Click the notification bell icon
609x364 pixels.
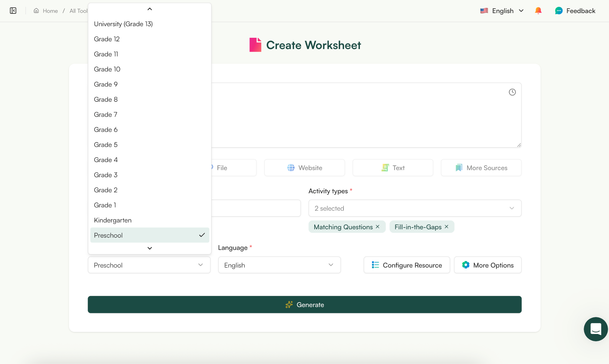pyautogui.click(x=538, y=11)
